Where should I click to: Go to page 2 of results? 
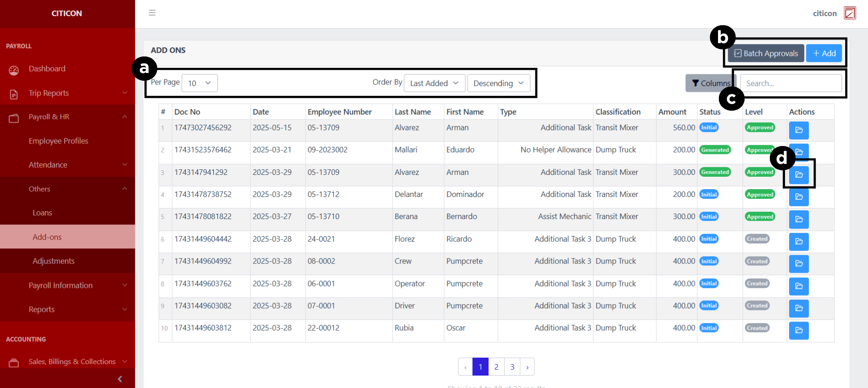point(496,367)
